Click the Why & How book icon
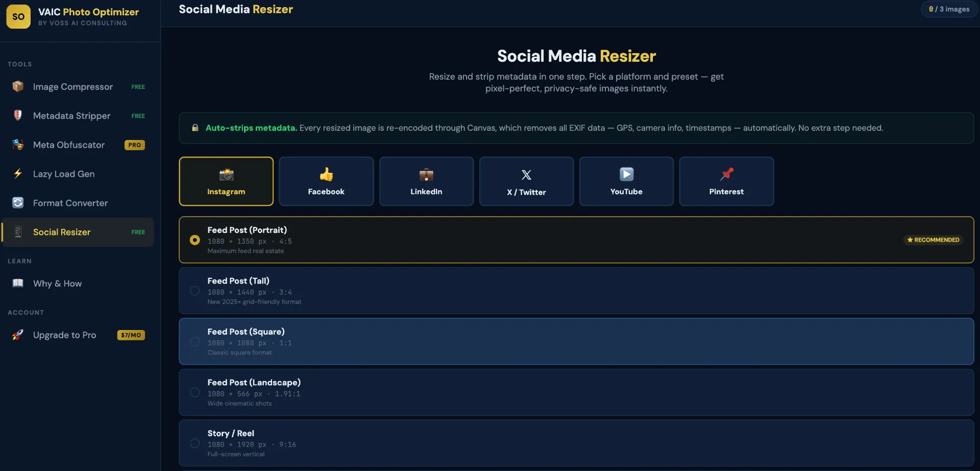Screen dimensions: 980x471 tap(18, 283)
